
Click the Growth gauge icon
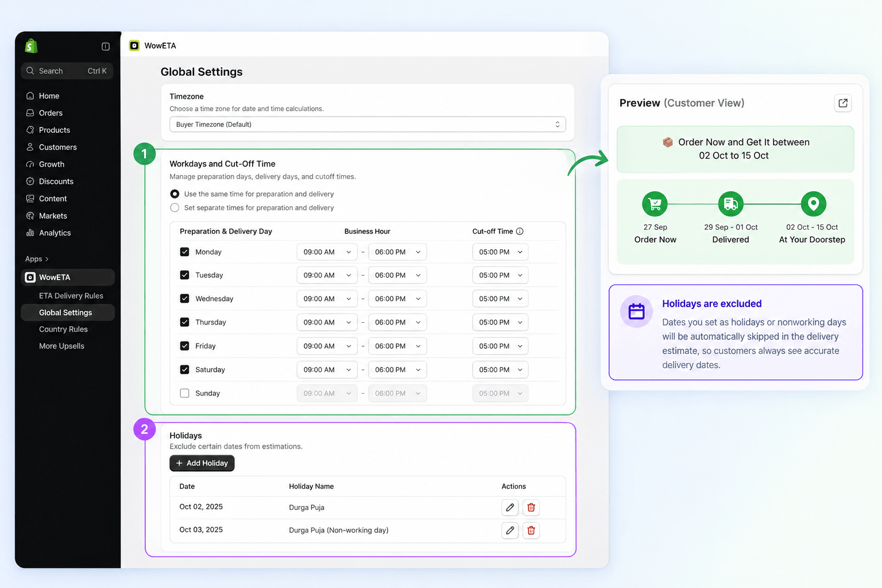tap(30, 164)
